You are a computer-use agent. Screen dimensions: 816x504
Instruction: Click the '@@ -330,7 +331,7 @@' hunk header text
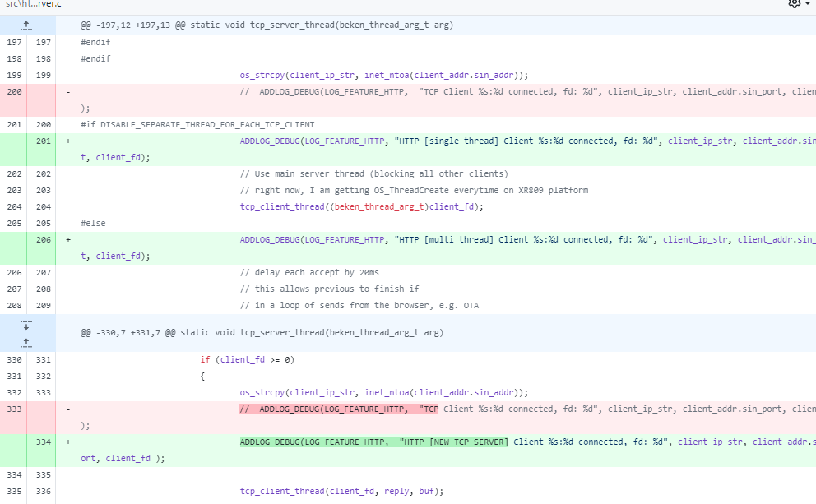point(262,332)
